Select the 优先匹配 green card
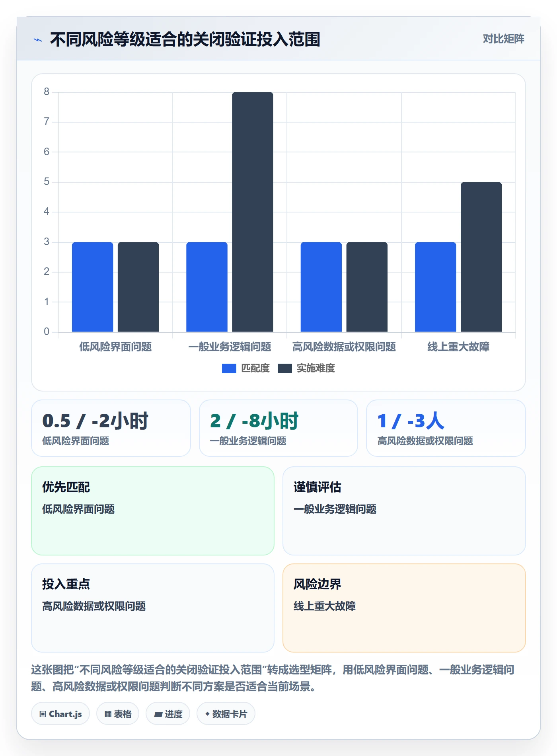Image resolution: width=557 pixels, height=756 pixels. tap(153, 511)
